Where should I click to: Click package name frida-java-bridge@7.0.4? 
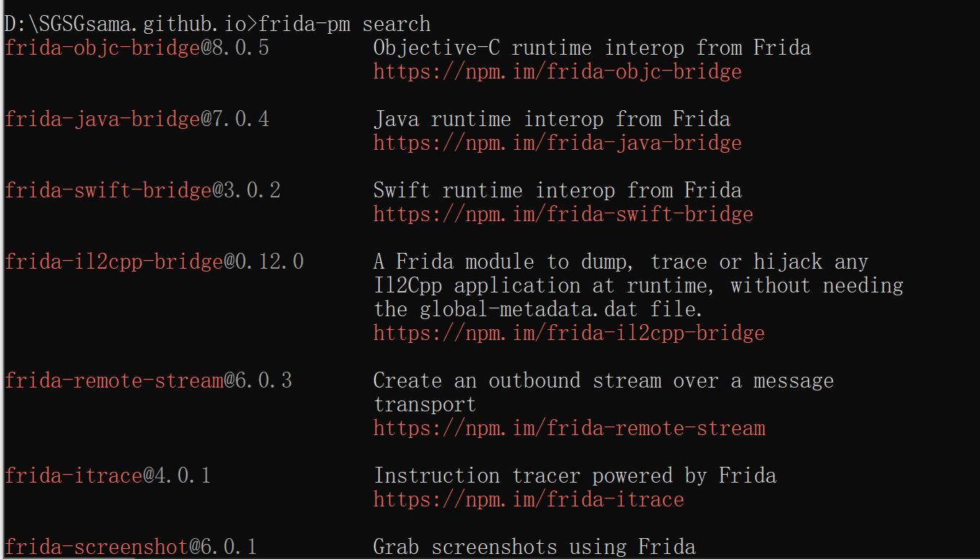(x=137, y=120)
